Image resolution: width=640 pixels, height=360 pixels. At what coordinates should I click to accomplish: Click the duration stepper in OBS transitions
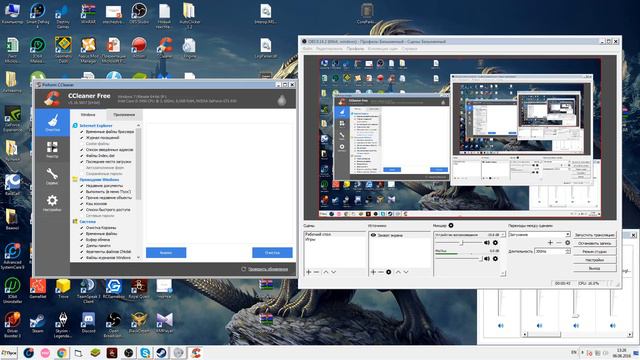point(568,251)
